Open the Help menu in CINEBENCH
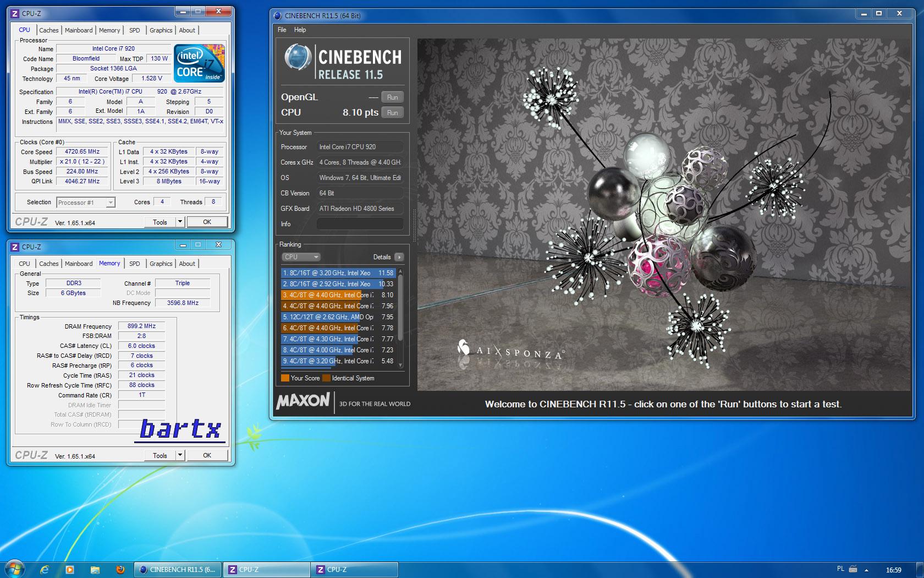Screen dimensions: 924x578 (300, 30)
